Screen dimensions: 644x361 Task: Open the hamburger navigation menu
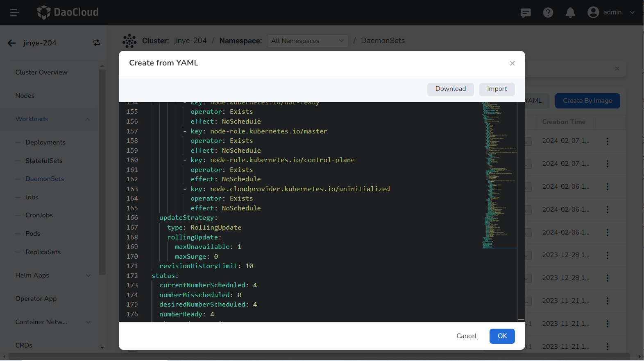[x=14, y=13]
